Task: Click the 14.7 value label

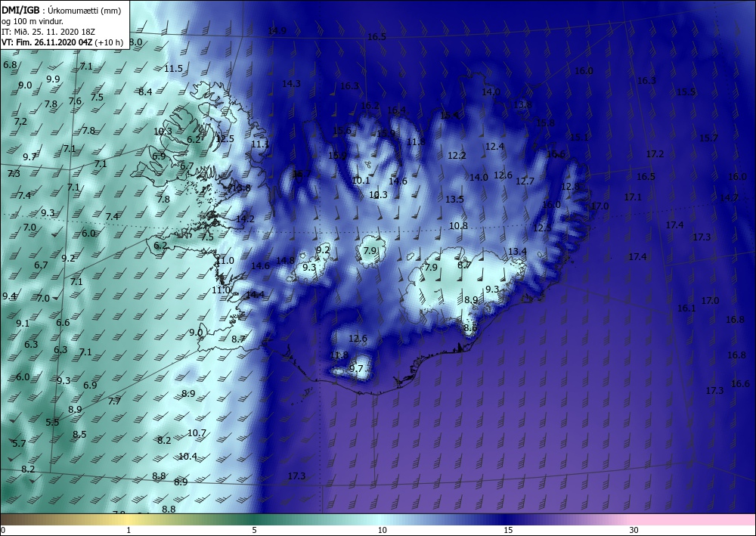Action: point(729,198)
